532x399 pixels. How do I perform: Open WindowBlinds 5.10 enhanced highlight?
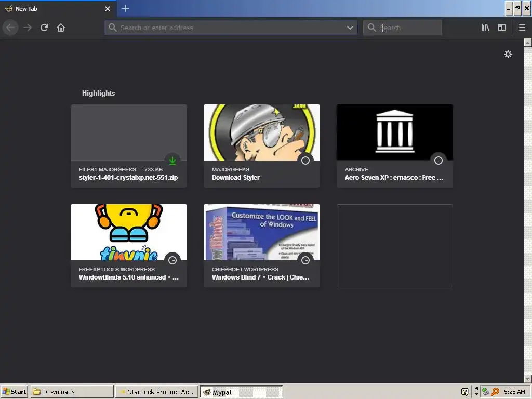(129, 246)
